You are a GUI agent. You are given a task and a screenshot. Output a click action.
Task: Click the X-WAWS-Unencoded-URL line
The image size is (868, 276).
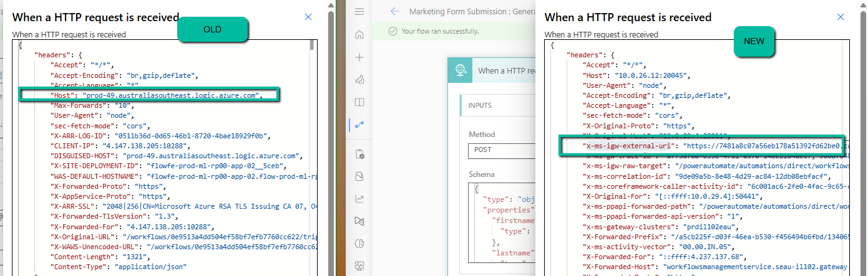tap(183, 246)
